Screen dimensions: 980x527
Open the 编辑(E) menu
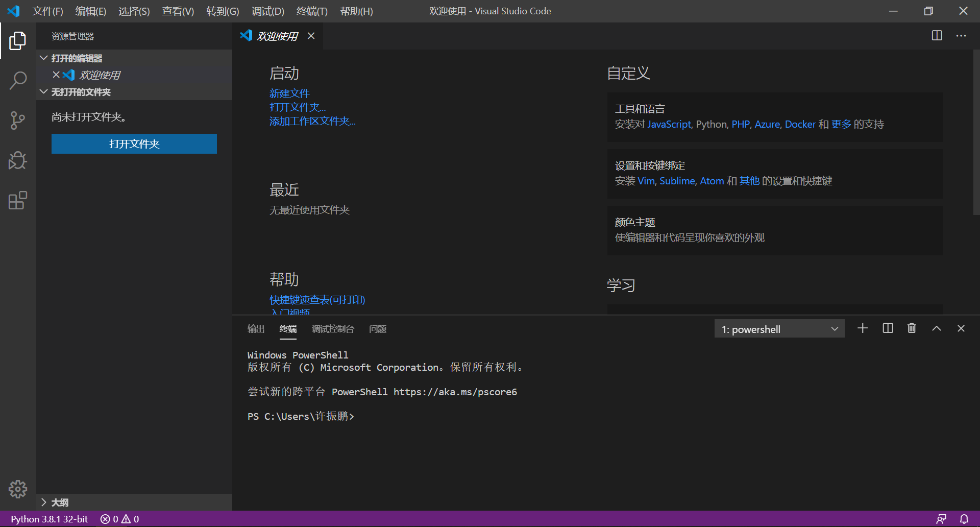coord(91,11)
